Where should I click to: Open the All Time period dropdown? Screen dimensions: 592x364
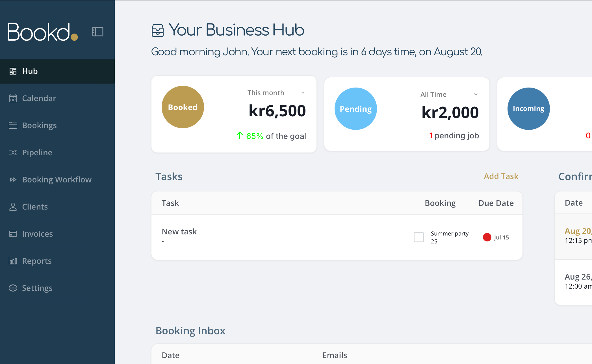pyautogui.click(x=476, y=95)
